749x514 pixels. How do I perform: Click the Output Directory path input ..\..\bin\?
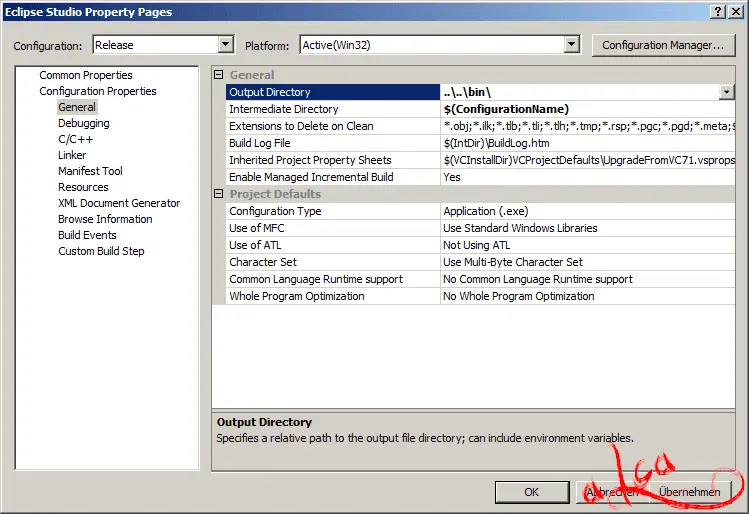click(x=579, y=92)
